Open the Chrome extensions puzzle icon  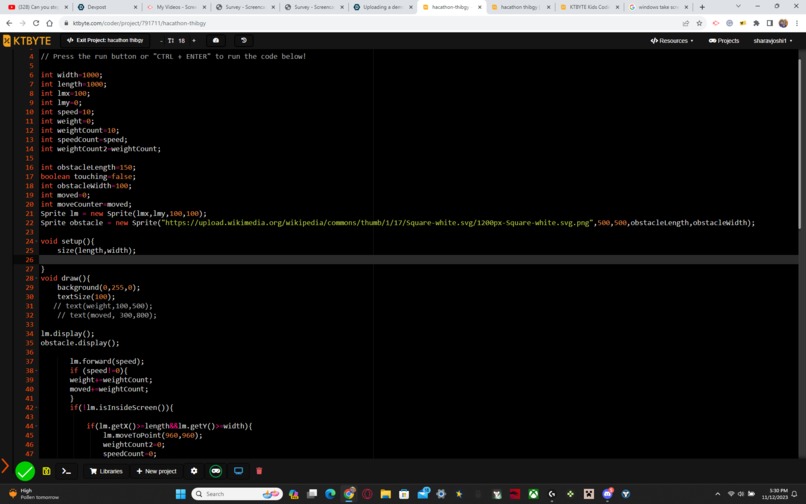click(x=756, y=23)
